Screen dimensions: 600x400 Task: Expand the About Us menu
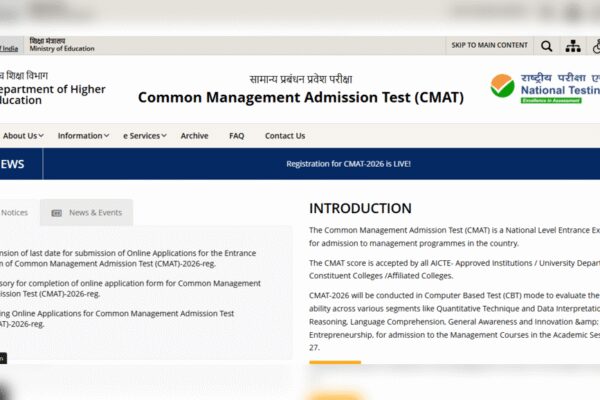tap(23, 136)
